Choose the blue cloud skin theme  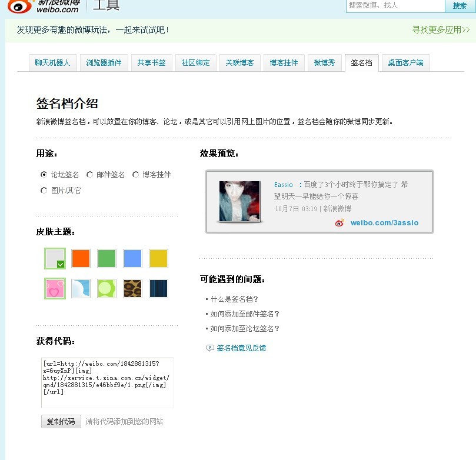(x=81, y=288)
